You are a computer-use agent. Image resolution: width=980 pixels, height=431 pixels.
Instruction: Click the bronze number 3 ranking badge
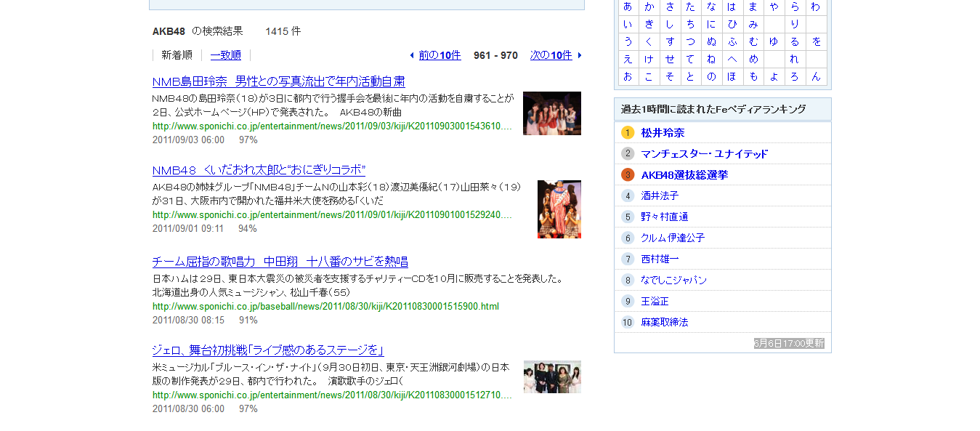click(628, 174)
